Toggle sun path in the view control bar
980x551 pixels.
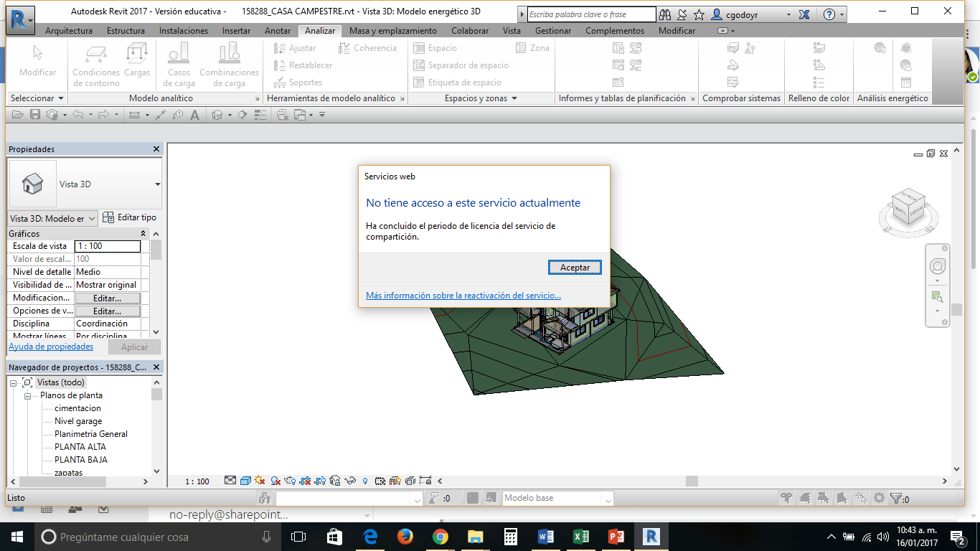260,481
